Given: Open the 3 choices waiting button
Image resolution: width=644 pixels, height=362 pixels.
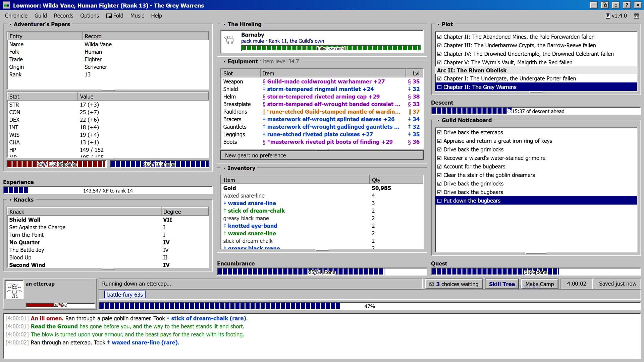Looking at the screenshot, I should (x=454, y=284).
